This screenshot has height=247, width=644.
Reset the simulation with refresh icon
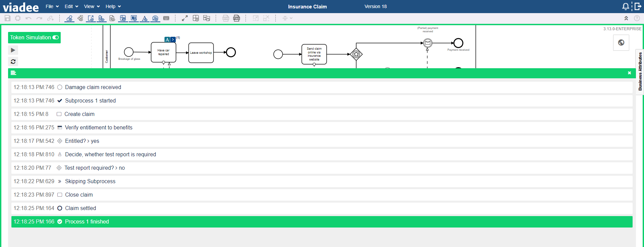13,61
